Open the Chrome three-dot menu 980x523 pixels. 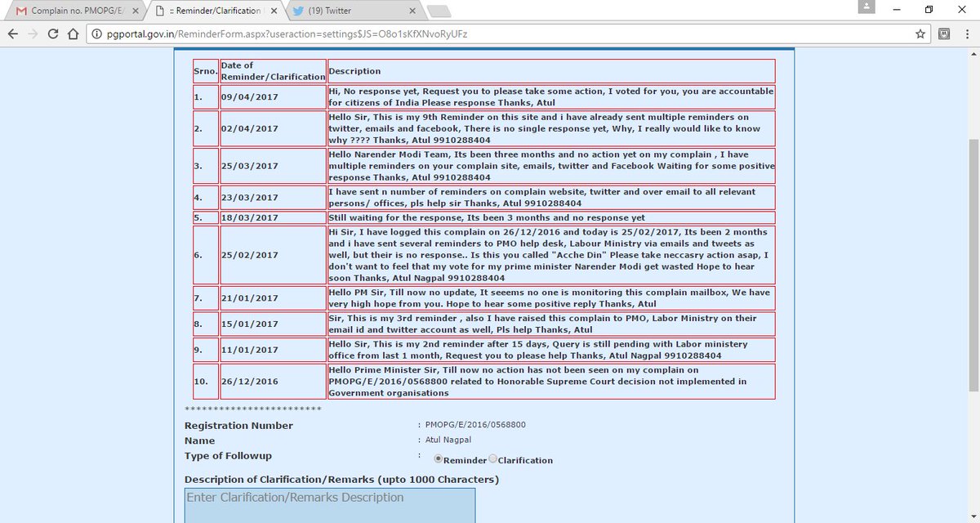(966, 34)
